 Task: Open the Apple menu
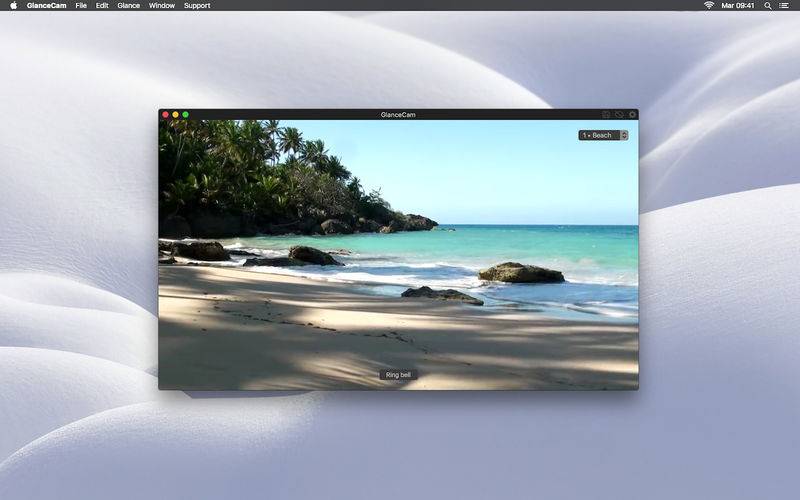[x=14, y=6]
